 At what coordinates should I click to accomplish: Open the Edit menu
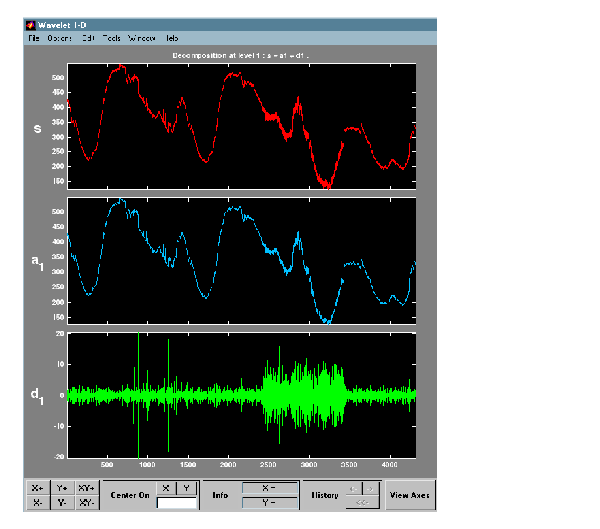tap(88, 37)
